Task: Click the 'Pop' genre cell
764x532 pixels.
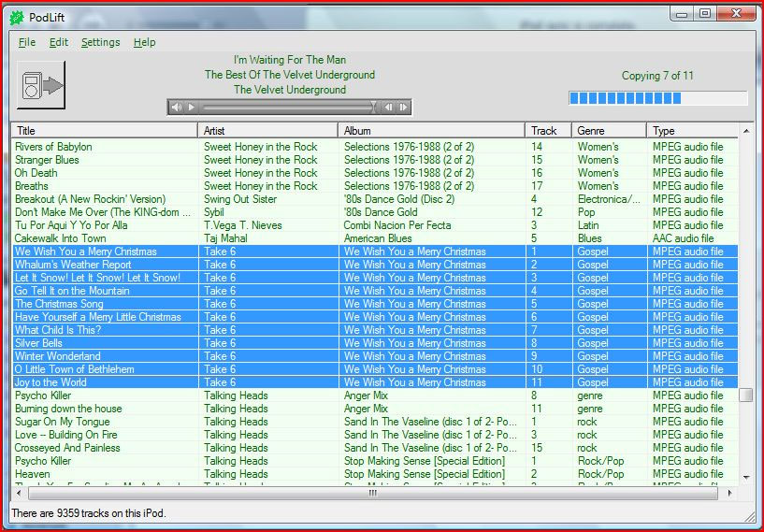Action: tap(586, 212)
